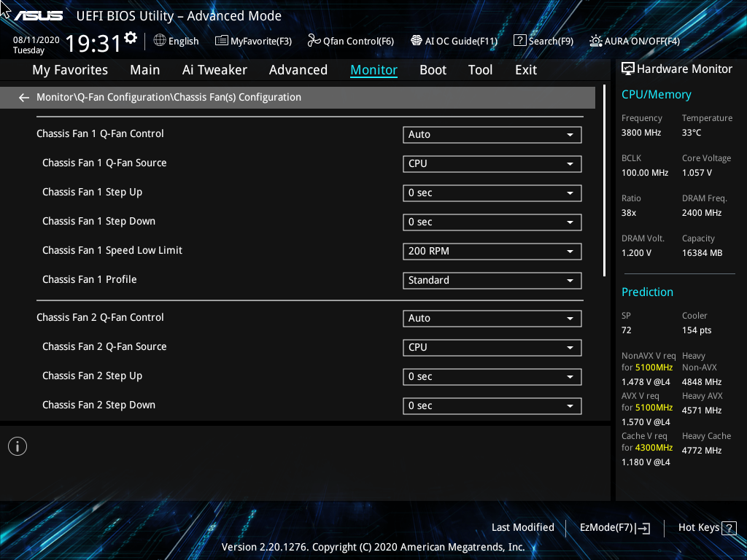Click the vertical scrollbar of the settings list
747x560 pixels.
[604, 181]
